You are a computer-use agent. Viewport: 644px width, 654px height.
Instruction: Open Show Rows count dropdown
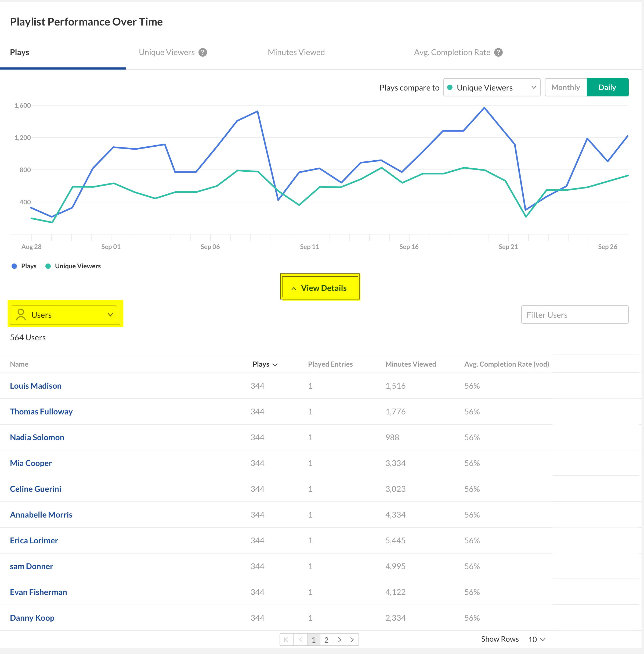(x=537, y=639)
